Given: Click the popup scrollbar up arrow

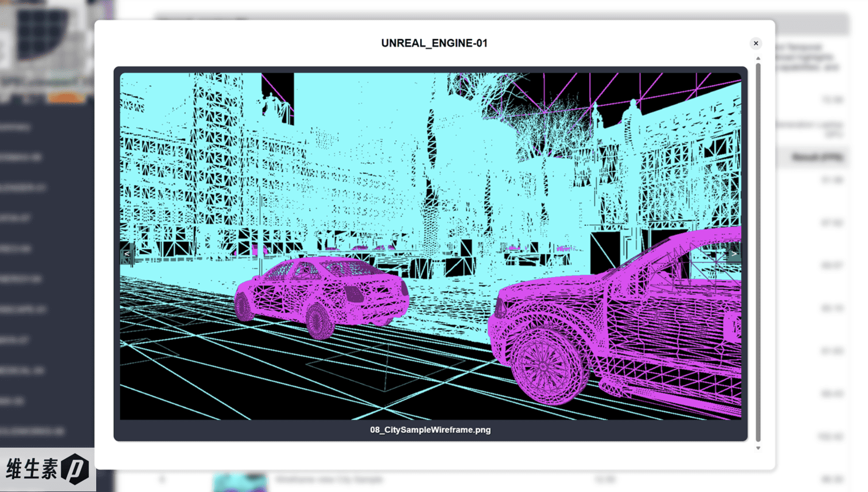Looking at the screenshot, I should pyautogui.click(x=758, y=58).
